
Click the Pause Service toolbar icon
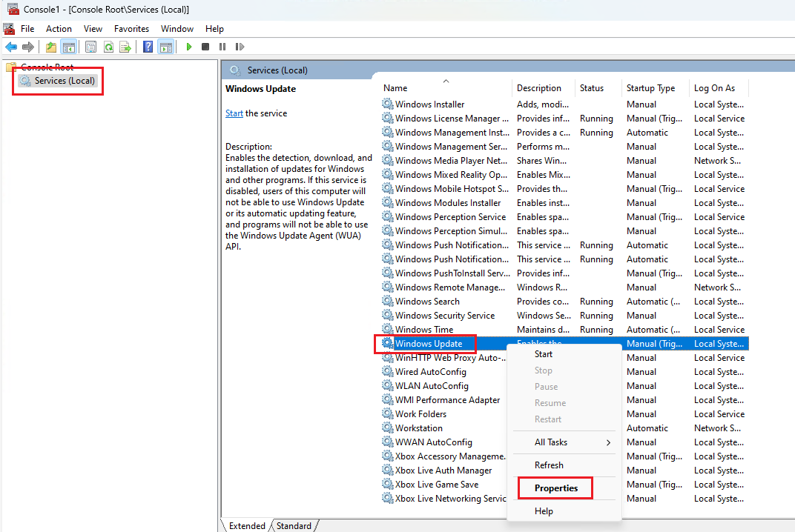(222, 47)
